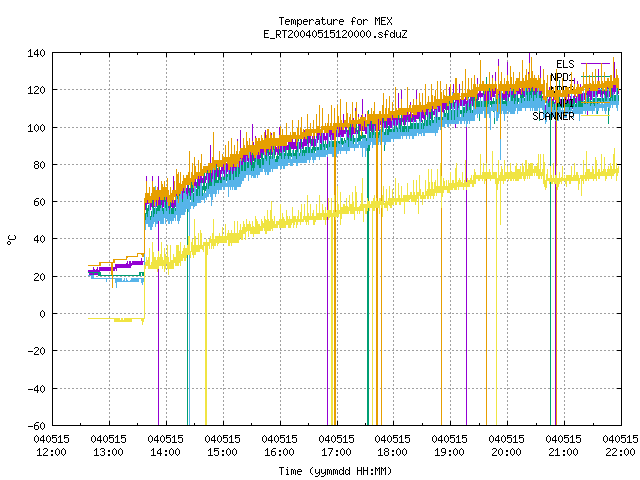Screen dimensions: 640x480
Task: Click the y-axis tick label "0"
Action: pyautogui.click(x=42, y=314)
